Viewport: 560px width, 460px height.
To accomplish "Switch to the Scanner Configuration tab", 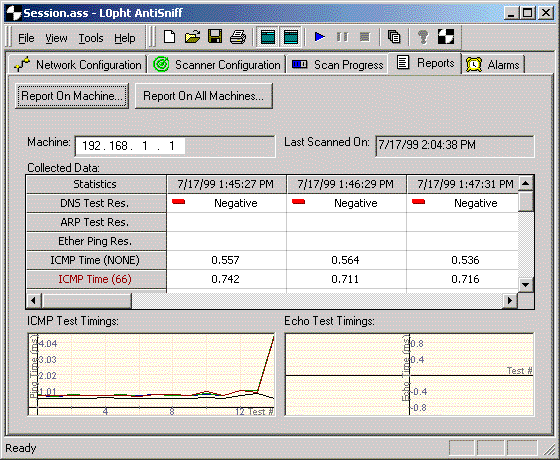I will tap(217, 65).
